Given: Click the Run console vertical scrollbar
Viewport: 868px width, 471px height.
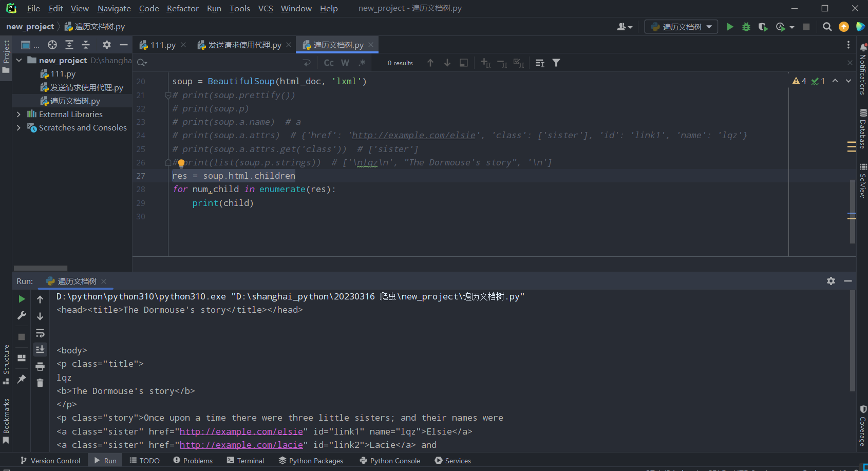Looking at the screenshot, I should click(x=853, y=341).
